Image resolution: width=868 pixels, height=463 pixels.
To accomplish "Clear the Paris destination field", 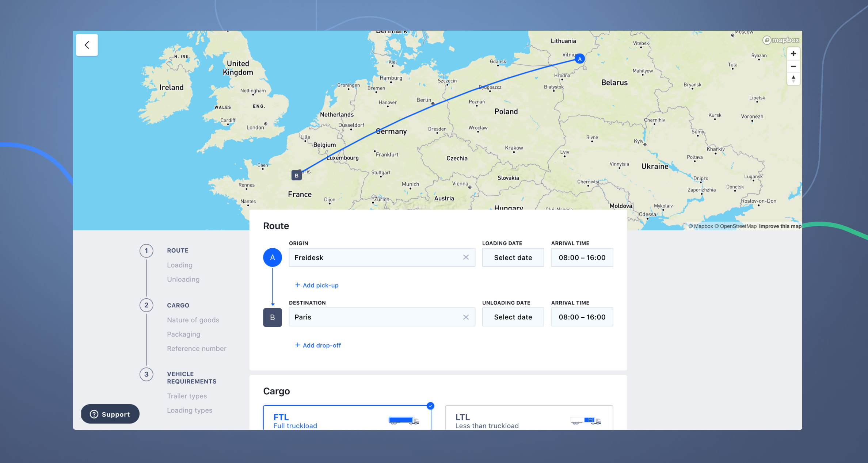I will (466, 317).
